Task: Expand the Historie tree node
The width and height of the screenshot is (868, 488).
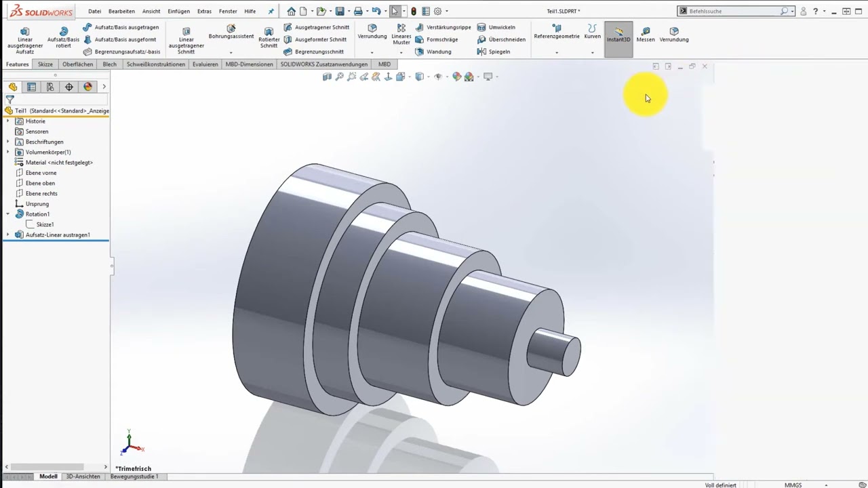Action: point(8,121)
